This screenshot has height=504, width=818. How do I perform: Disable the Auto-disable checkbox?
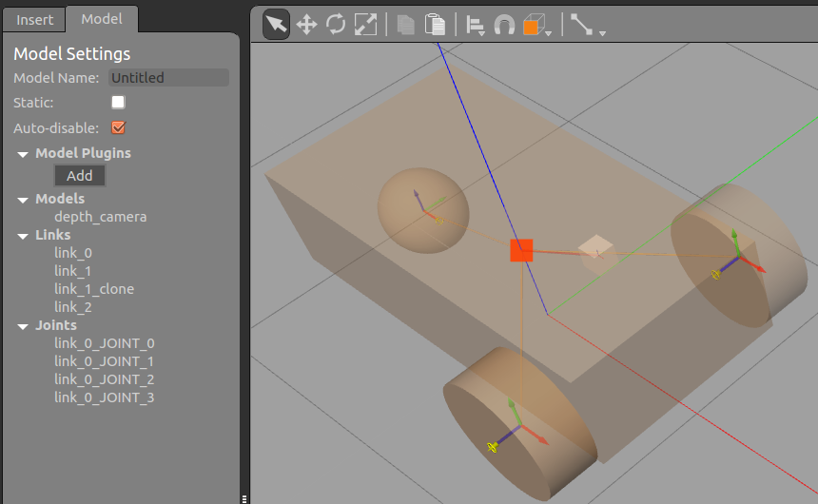click(x=118, y=127)
